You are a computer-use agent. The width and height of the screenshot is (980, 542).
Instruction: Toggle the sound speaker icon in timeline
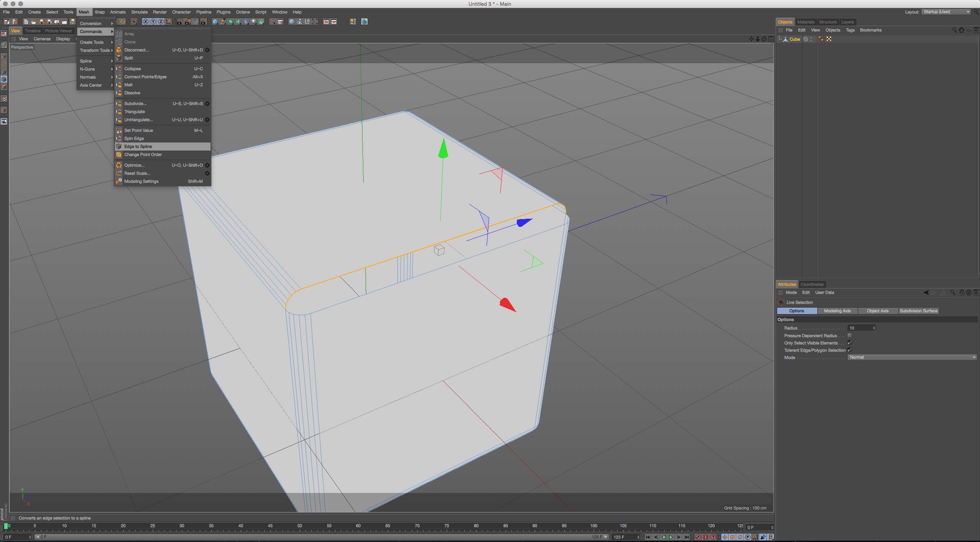tap(763, 537)
